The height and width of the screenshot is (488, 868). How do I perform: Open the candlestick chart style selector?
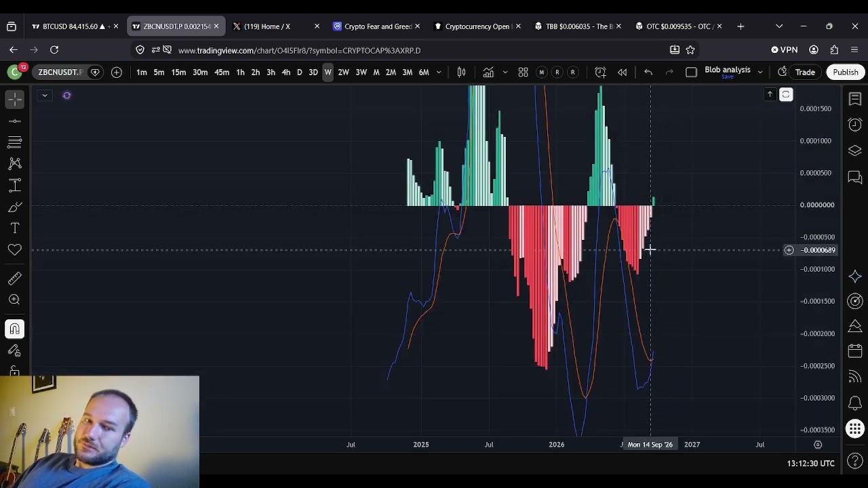461,72
